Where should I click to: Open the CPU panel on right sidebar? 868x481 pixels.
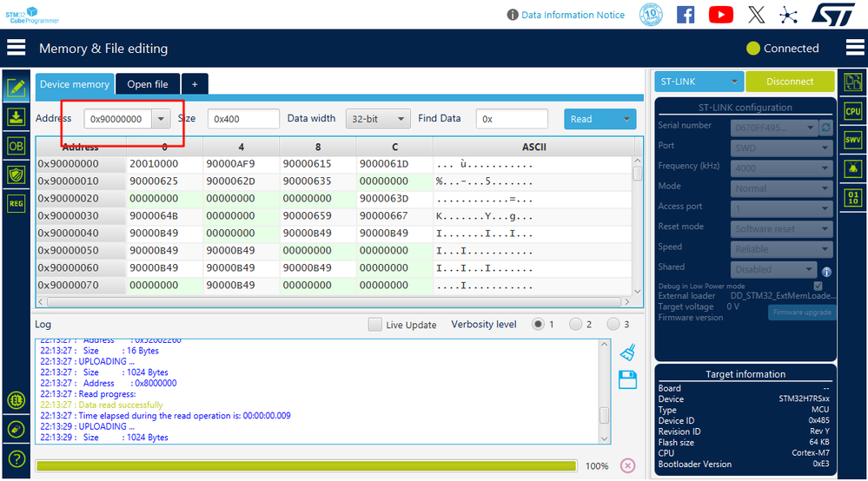[853, 111]
